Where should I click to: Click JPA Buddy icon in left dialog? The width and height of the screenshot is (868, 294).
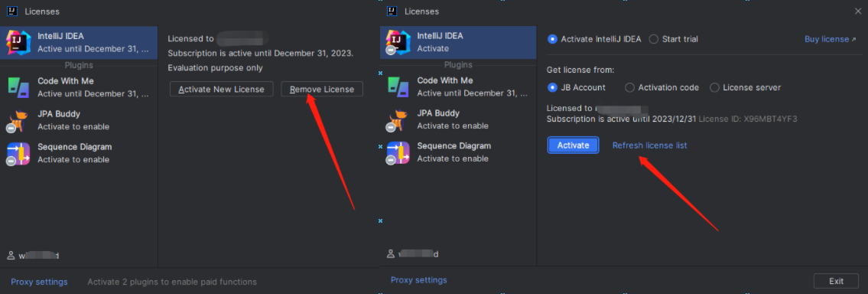(x=18, y=120)
